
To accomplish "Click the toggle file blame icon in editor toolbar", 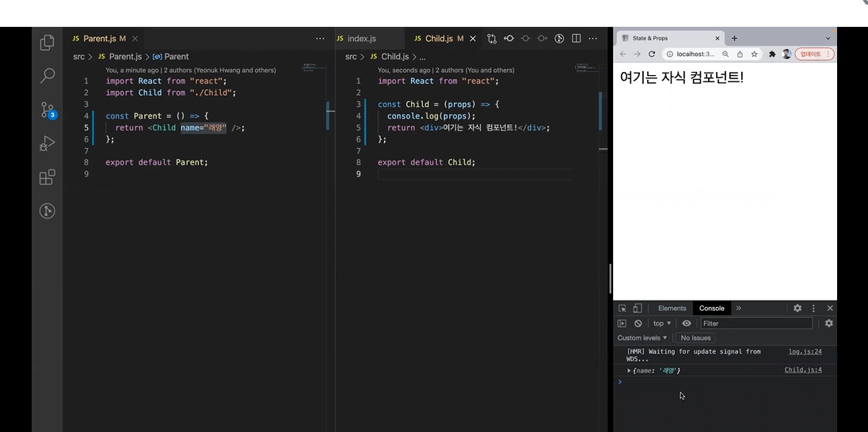I will tap(560, 38).
